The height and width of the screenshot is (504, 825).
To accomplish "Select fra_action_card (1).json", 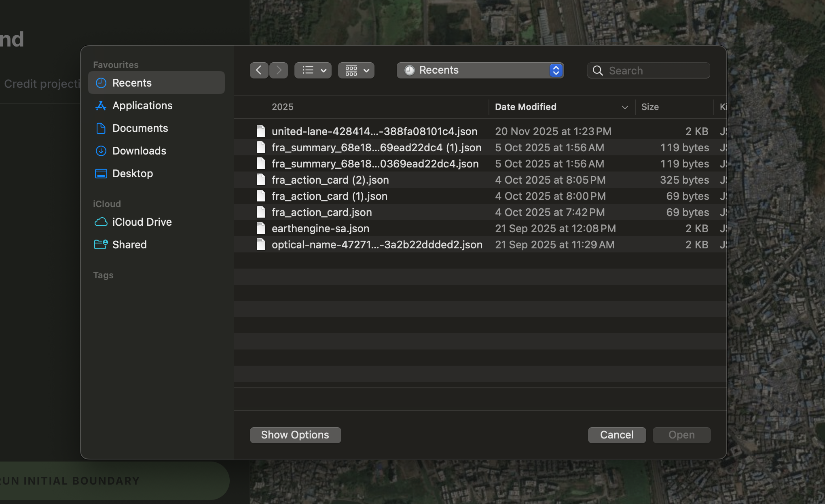I will pos(480,196).
